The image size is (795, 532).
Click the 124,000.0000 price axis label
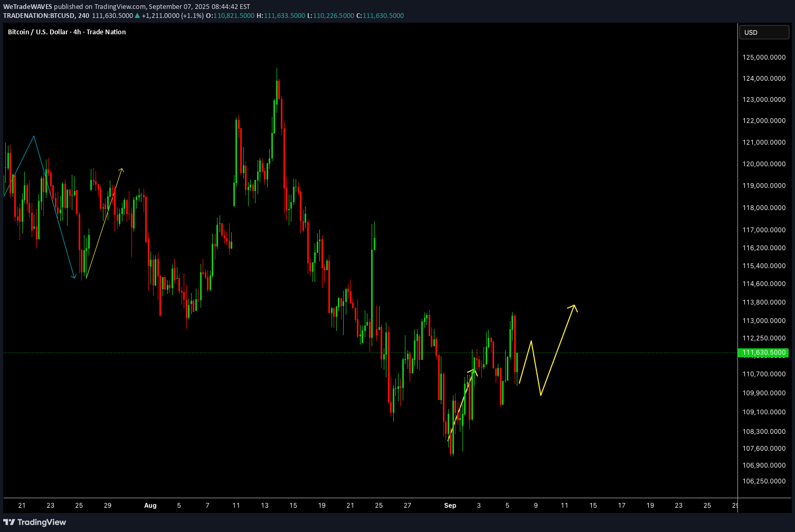point(764,79)
